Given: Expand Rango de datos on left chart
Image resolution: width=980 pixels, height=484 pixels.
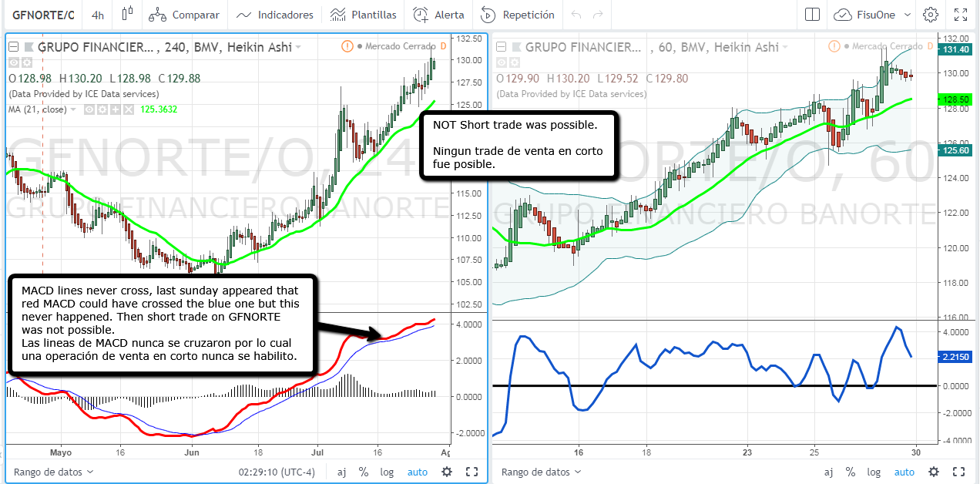Looking at the screenshot, I should pos(54,472).
